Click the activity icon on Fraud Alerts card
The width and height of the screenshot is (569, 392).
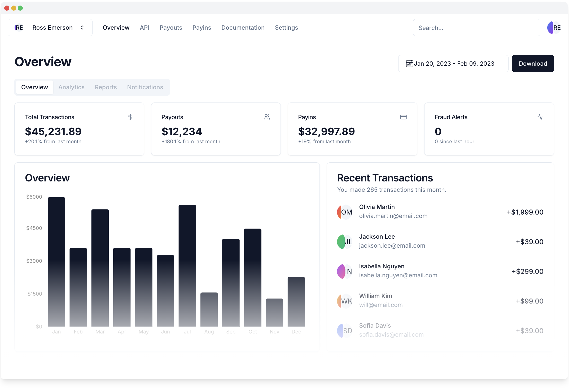click(540, 117)
